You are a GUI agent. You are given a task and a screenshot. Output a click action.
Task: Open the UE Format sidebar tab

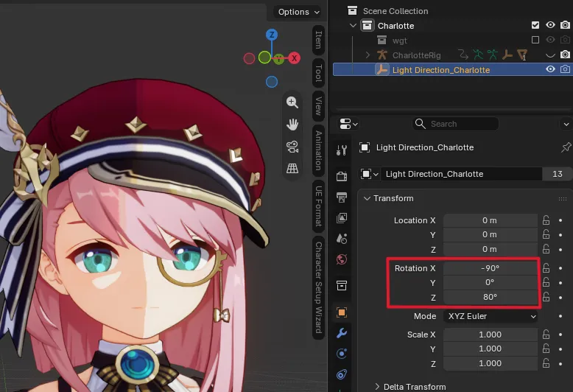(x=319, y=206)
